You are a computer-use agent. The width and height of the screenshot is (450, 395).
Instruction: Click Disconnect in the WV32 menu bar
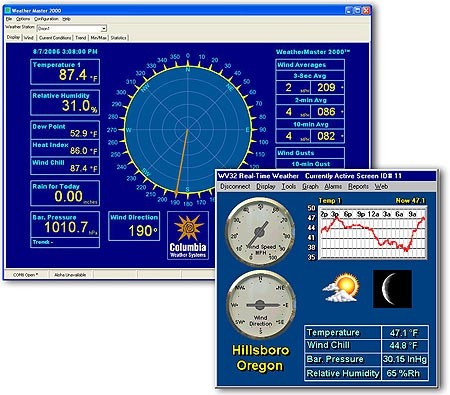pos(235,187)
